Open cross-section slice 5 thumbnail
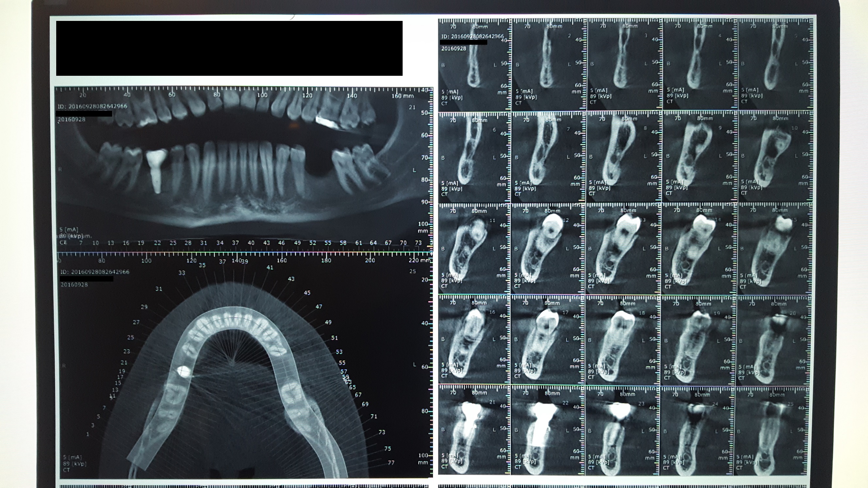Screen dimensions: 868x488 775,64
